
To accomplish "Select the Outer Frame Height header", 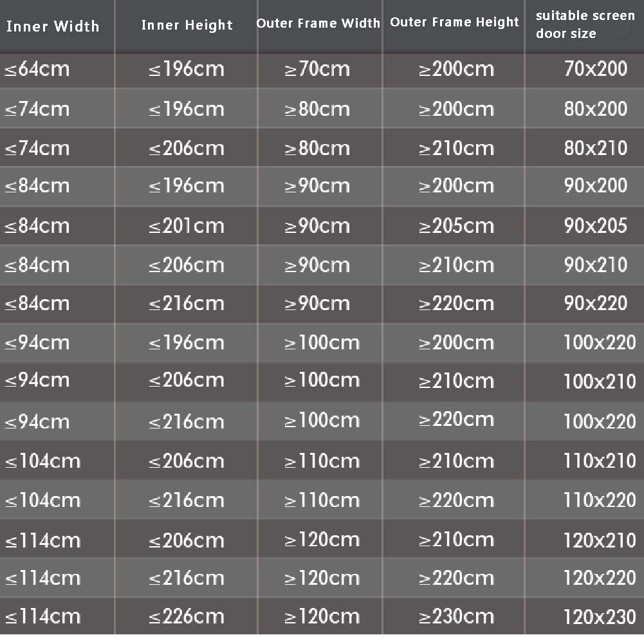I will click(454, 23).
